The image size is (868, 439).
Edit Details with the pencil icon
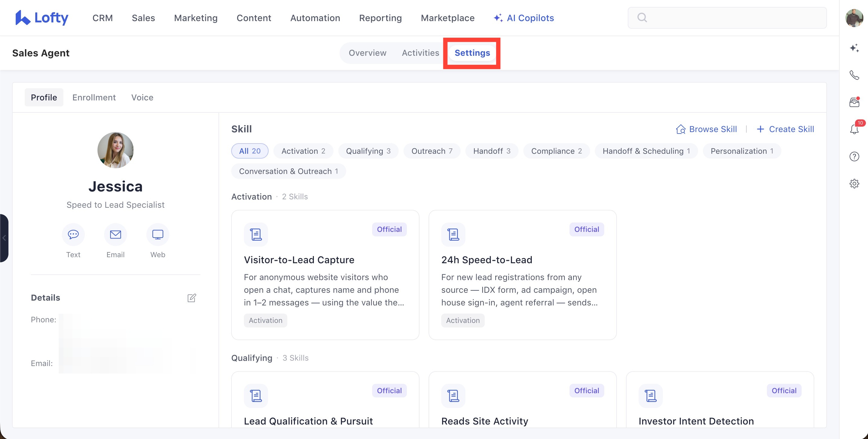[192, 298]
